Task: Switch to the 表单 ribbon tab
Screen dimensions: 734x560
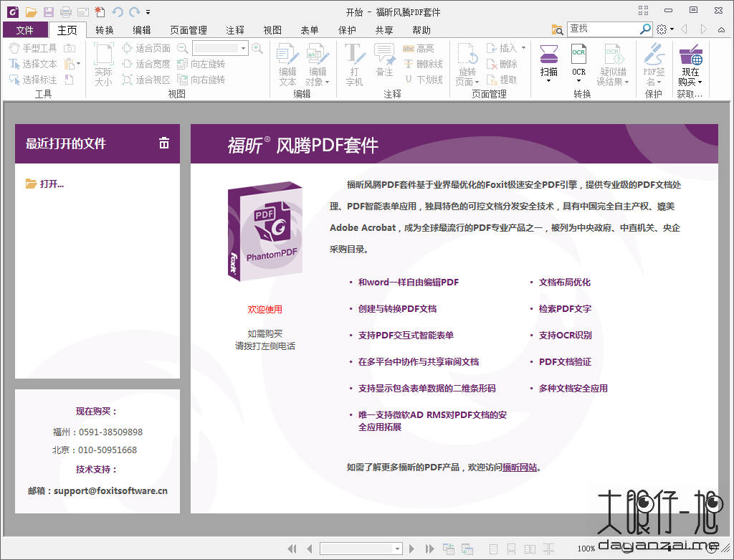Action: point(310,30)
